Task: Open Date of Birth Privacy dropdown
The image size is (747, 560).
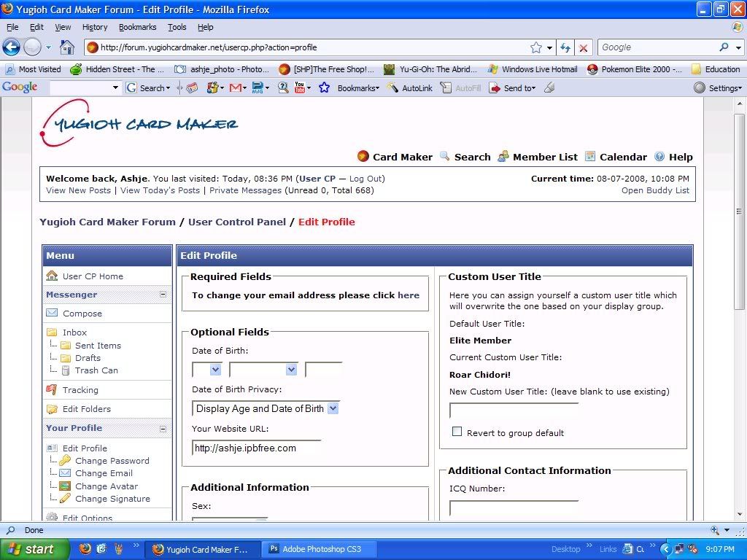Action: [333, 408]
